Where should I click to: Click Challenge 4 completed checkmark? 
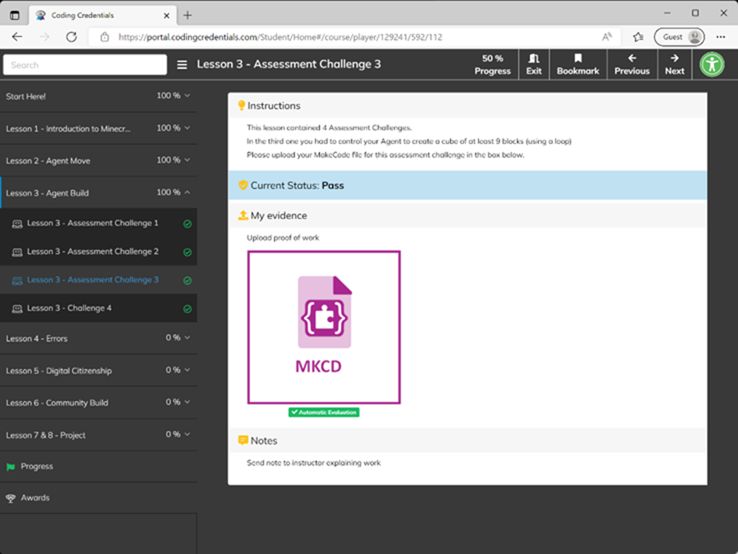click(x=187, y=309)
